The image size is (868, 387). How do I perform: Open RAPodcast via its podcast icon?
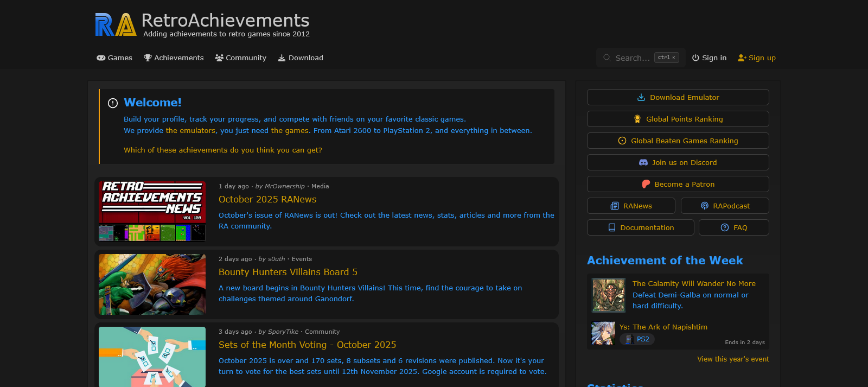705,206
